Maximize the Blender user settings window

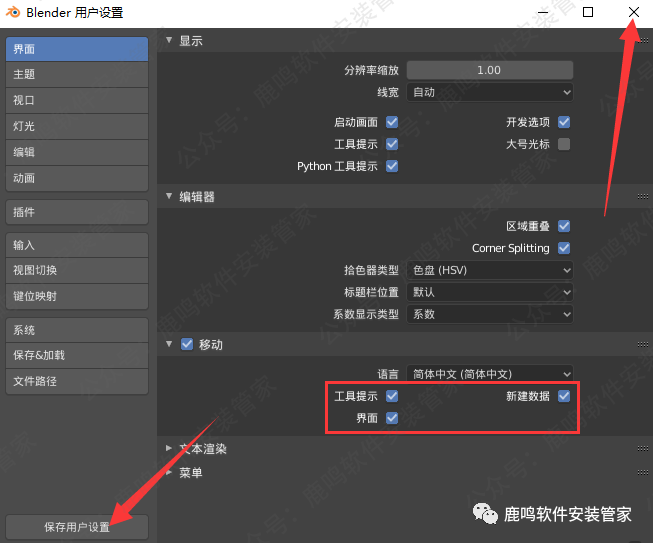[588, 13]
